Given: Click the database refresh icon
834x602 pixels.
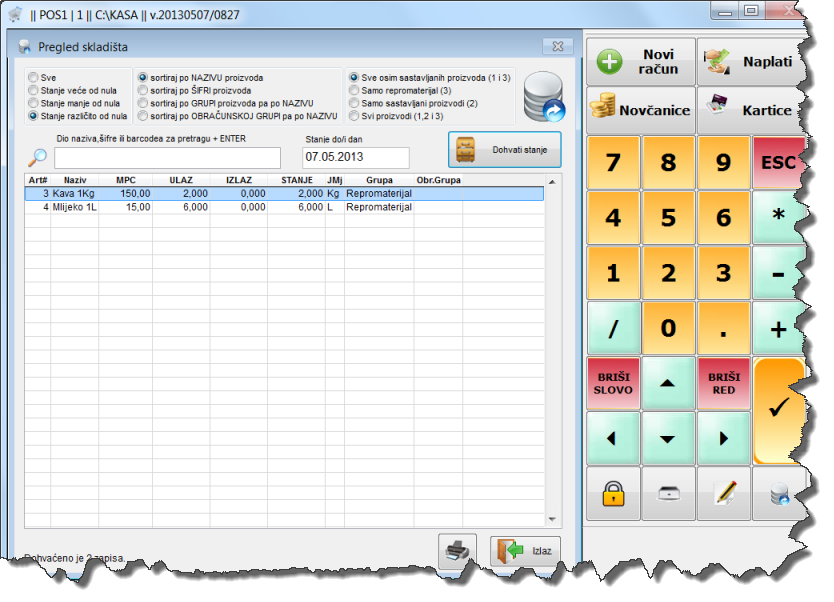Looking at the screenshot, I should coord(544,96).
